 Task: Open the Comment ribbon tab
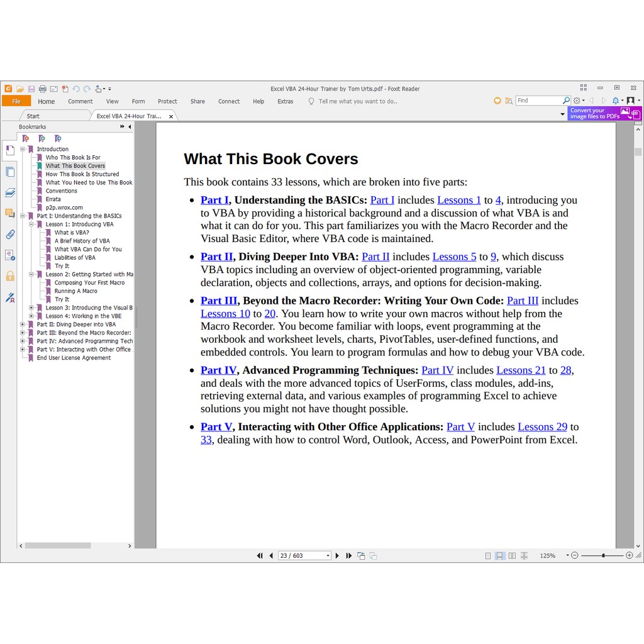[x=80, y=101]
